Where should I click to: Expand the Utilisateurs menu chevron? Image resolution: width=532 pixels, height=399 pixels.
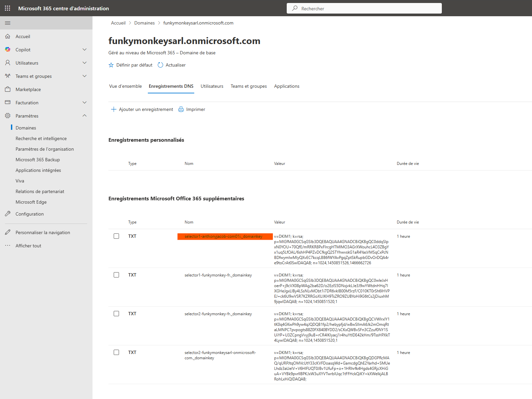coord(85,63)
